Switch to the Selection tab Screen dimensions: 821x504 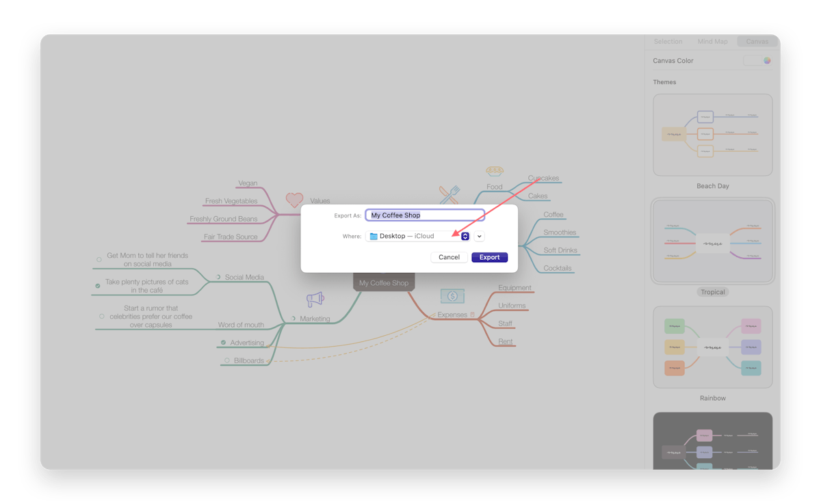(668, 42)
